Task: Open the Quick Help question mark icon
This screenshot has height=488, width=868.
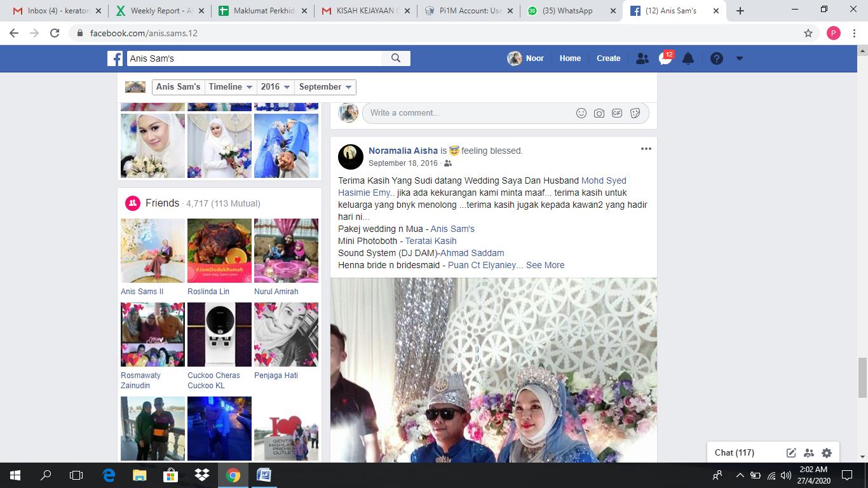Action: point(717,58)
